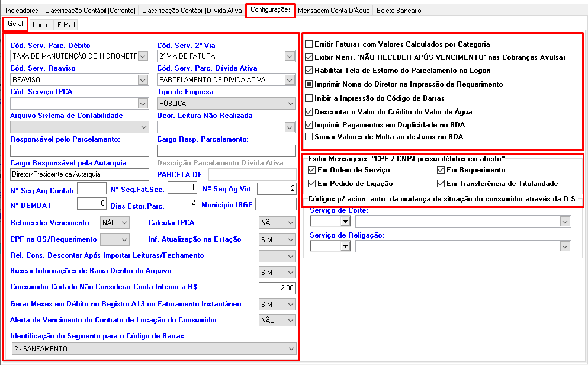Click the Cargo Responsável pela Autarquia field
Screen dimensions: 588x365
pyautogui.click(x=80, y=174)
